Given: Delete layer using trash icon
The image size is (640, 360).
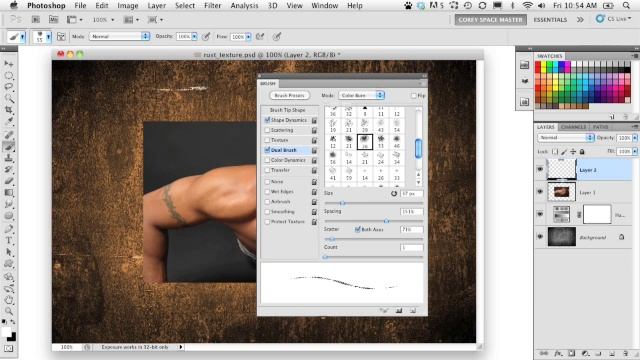Looking at the screenshot, I should (625, 353).
